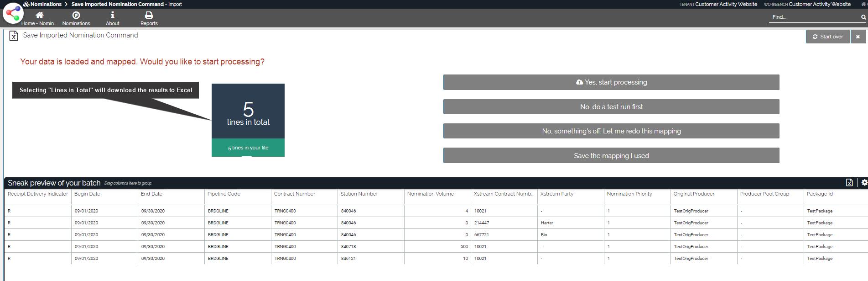The width and height of the screenshot is (868, 281).
Task: Click the search magnifier icon
Action: pos(863,17)
